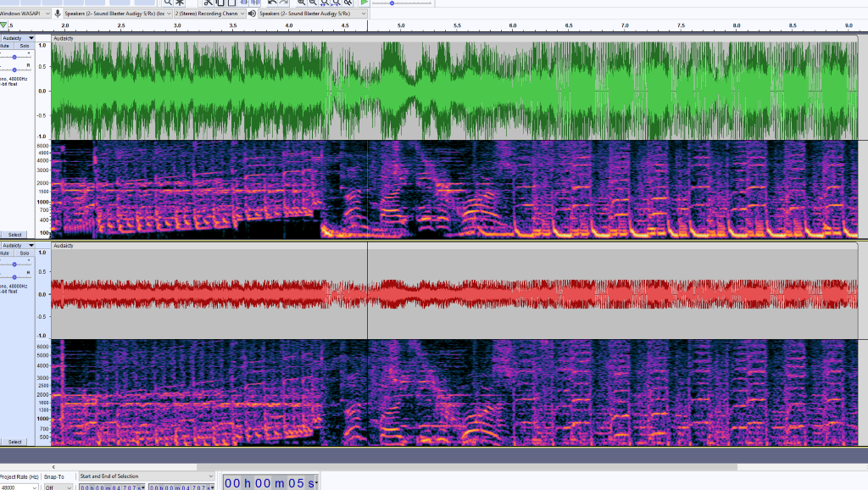Click the green playhead triangle on timeline
The image size is (868, 490).
click(3, 26)
